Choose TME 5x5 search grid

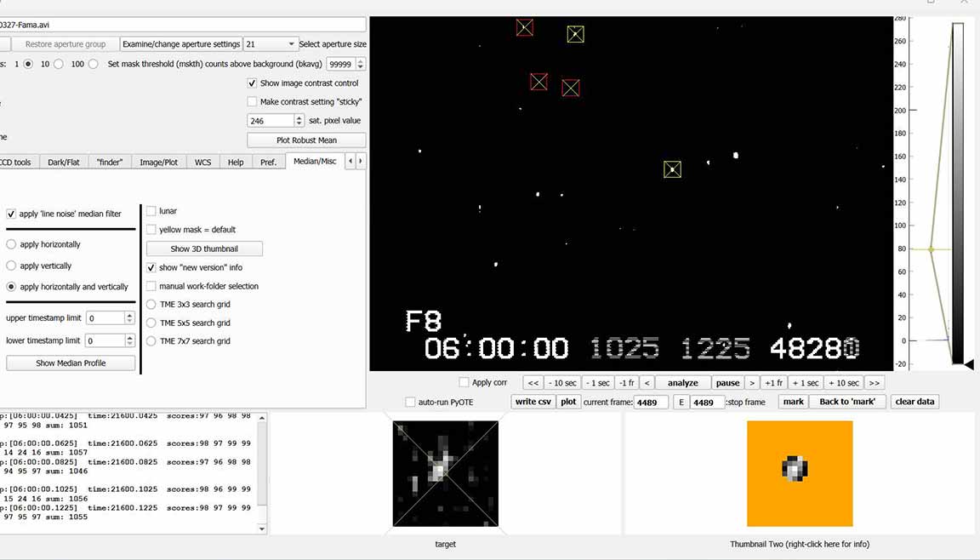pos(151,323)
